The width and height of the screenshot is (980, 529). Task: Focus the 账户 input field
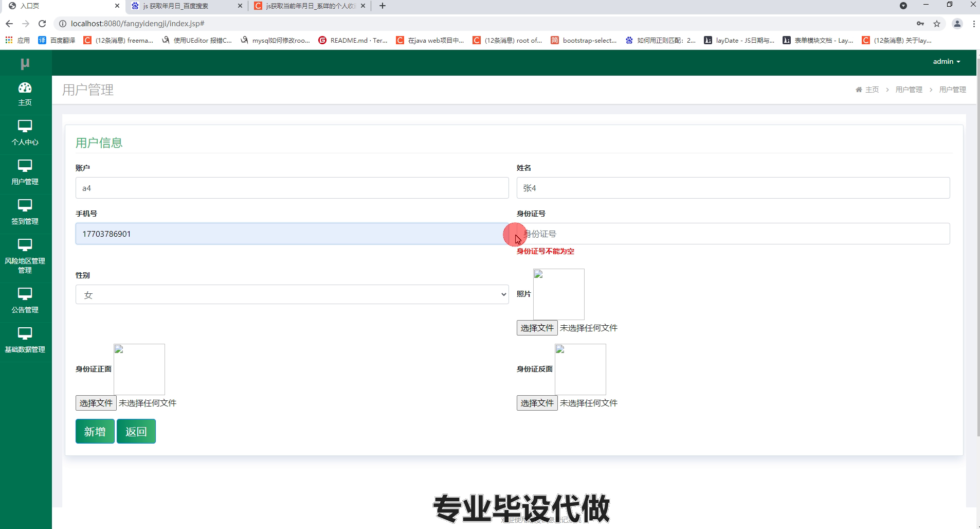292,188
